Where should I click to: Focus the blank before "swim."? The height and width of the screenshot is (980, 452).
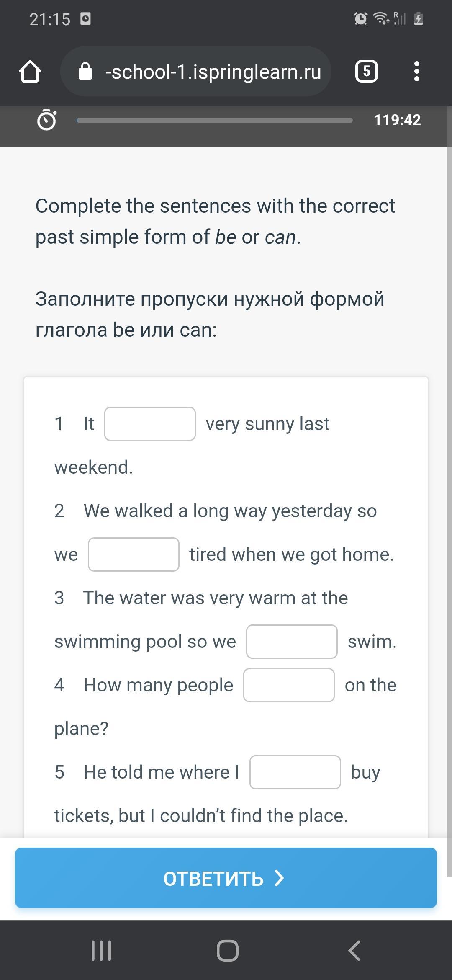[x=292, y=642]
